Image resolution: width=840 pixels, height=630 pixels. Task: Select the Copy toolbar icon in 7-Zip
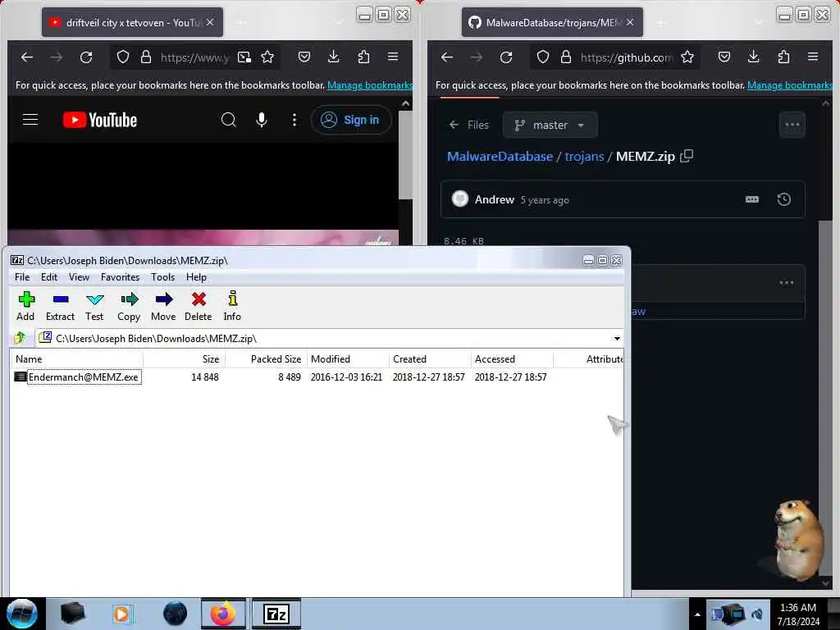click(129, 307)
